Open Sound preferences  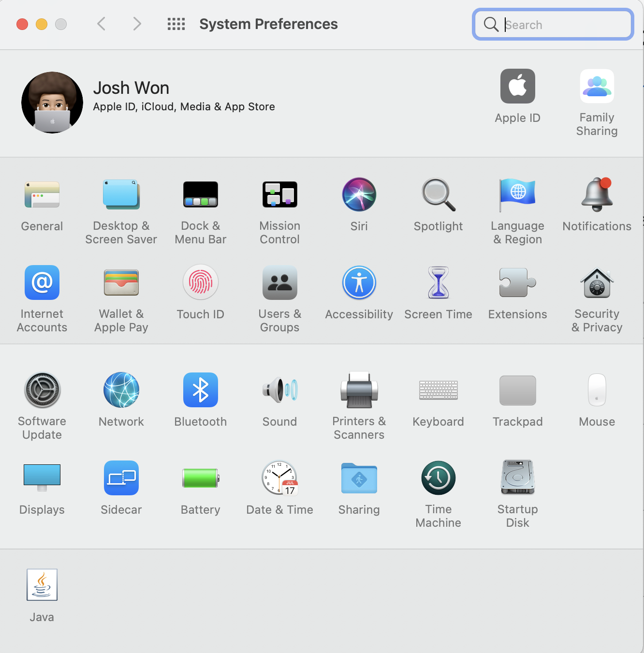(x=280, y=390)
